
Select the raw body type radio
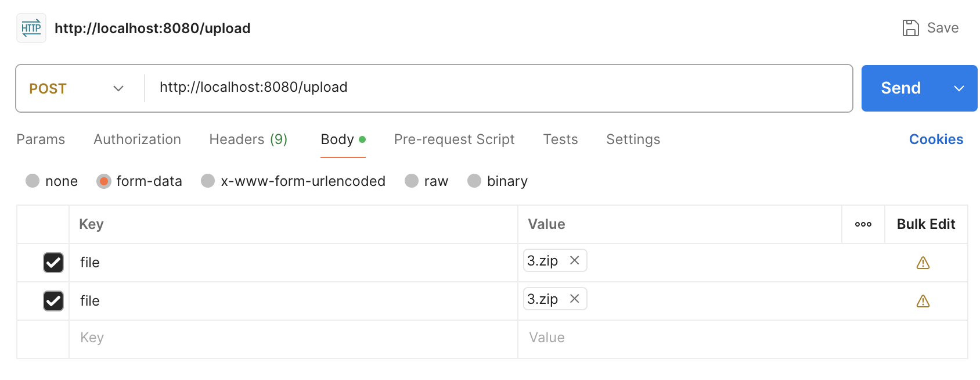tap(412, 181)
